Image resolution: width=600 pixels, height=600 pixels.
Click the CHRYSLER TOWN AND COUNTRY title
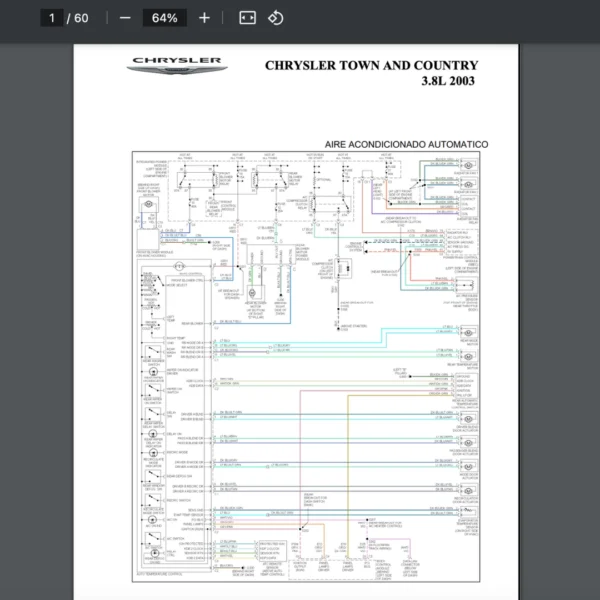coord(371,66)
